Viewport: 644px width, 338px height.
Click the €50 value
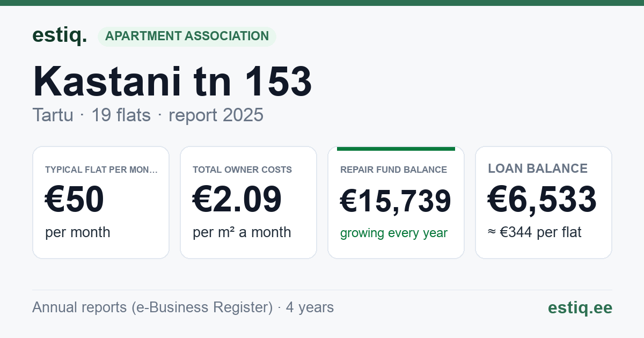[75, 200]
